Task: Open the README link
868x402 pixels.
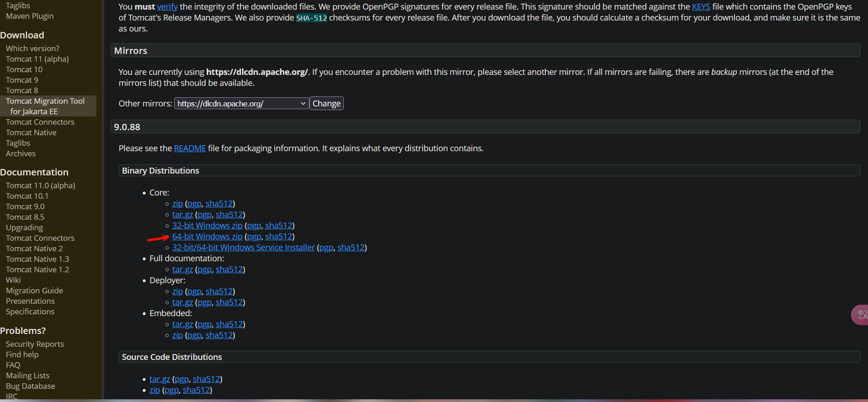Action: pyautogui.click(x=190, y=148)
